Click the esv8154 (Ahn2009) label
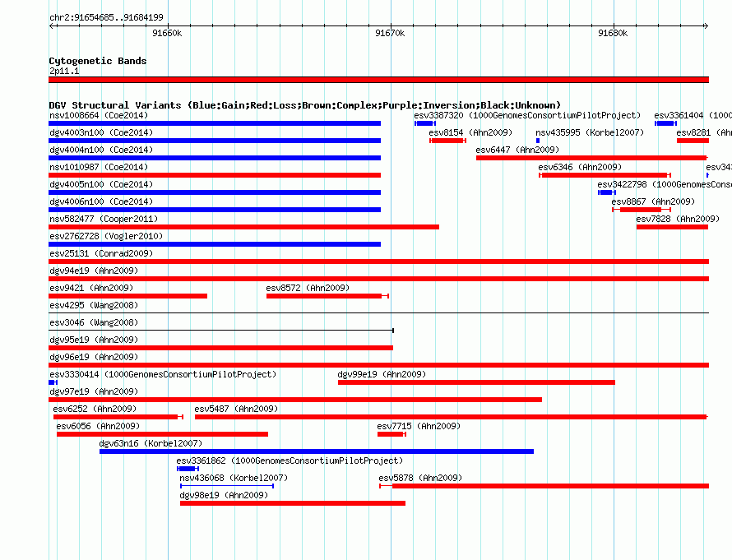Image resolution: width=732 pixels, height=560 pixels. coord(470,132)
